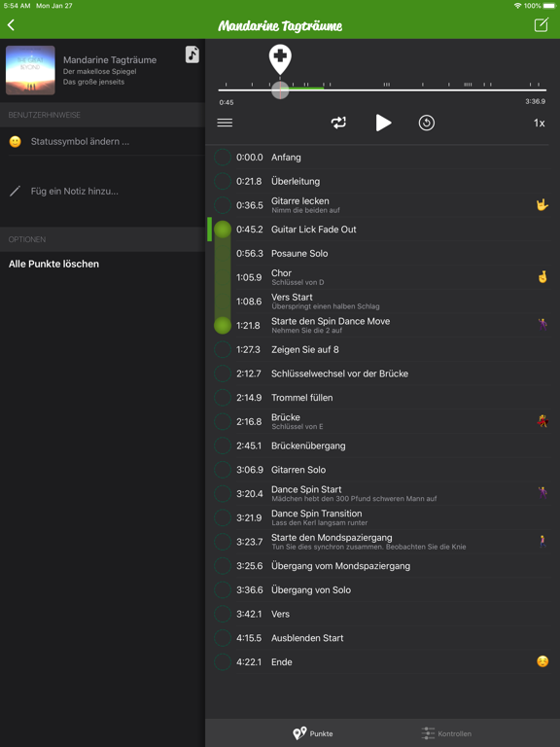Viewport: 560px width, 747px height.
Task: Open the hamburger list menu
Action: click(225, 123)
